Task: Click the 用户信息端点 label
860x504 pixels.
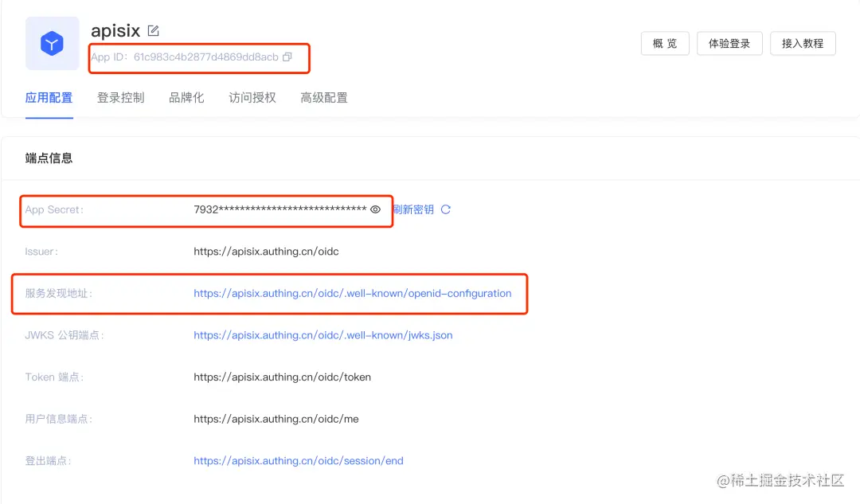Action: 59,419
